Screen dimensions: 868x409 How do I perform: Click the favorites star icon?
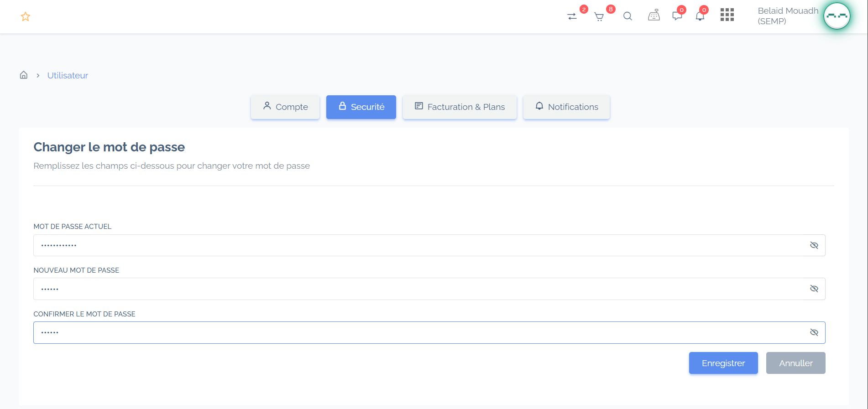[x=26, y=17]
